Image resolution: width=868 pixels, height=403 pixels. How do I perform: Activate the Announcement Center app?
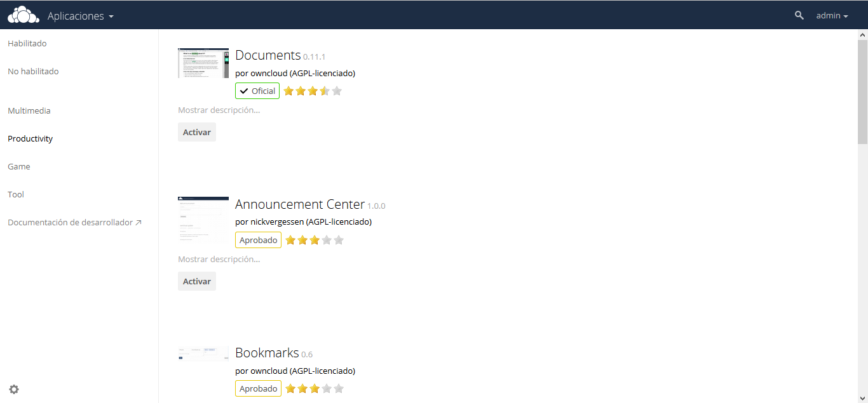coord(197,281)
